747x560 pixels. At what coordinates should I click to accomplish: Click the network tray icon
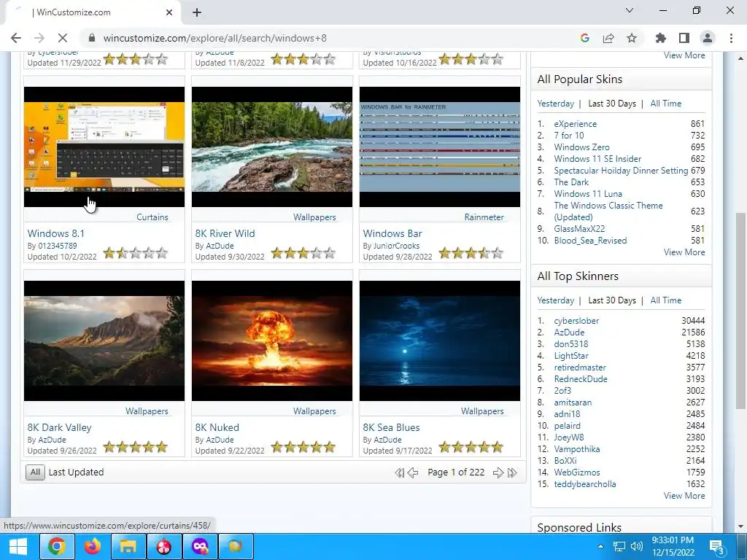619,546
